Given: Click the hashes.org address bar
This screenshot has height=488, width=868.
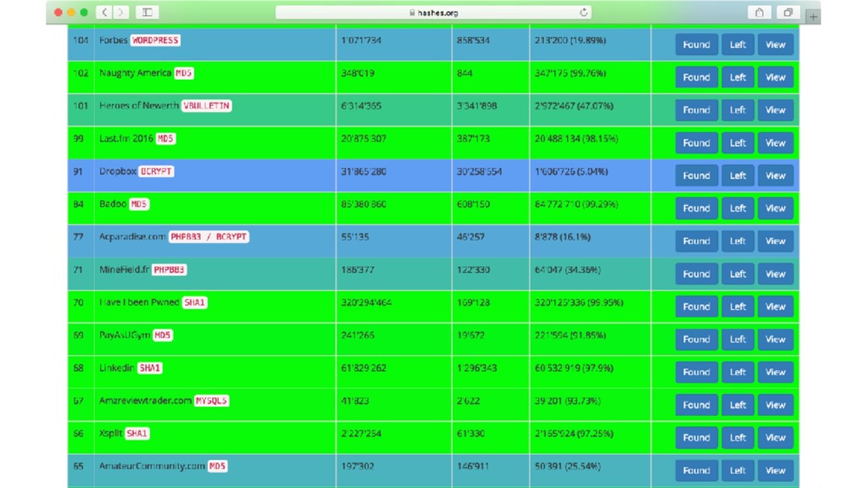Looking at the screenshot, I should [433, 12].
